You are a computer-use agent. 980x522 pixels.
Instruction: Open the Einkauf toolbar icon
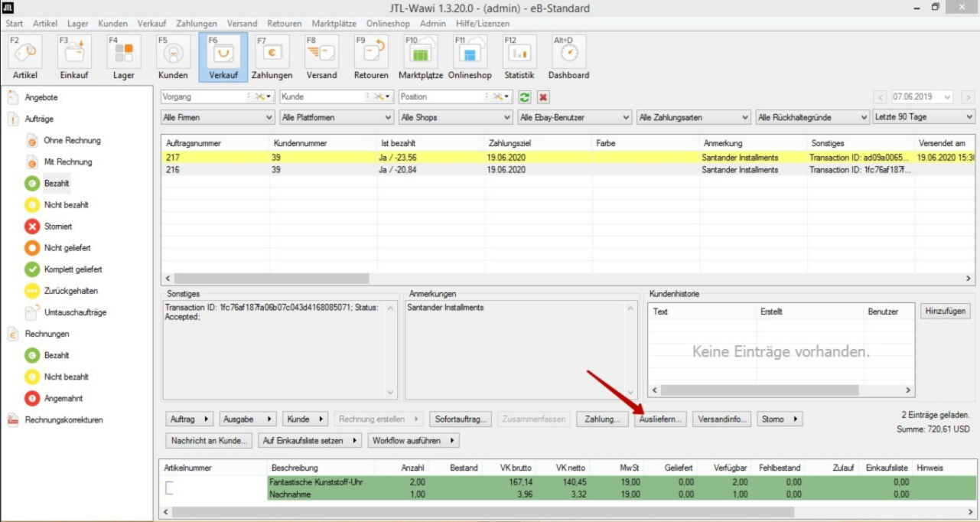pyautogui.click(x=74, y=52)
